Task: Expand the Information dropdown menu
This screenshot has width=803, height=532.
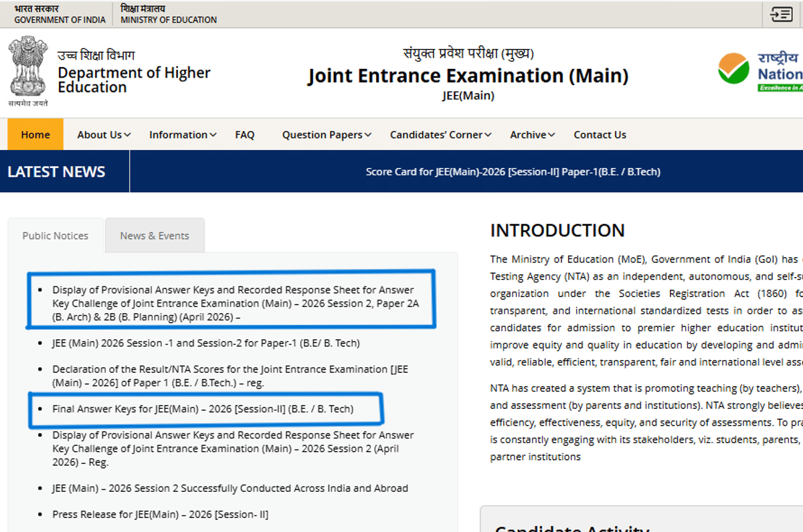Action: click(x=183, y=135)
